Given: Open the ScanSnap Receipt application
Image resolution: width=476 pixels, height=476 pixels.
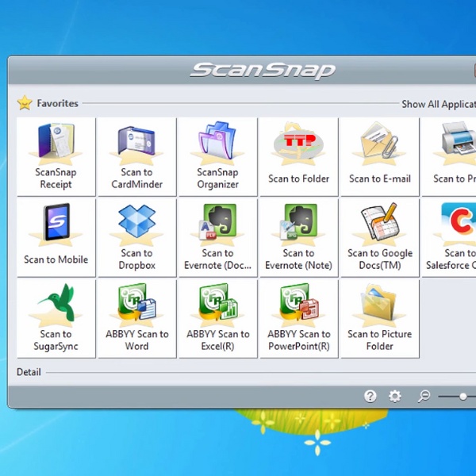Looking at the screenshot, I should click(56, 156).
